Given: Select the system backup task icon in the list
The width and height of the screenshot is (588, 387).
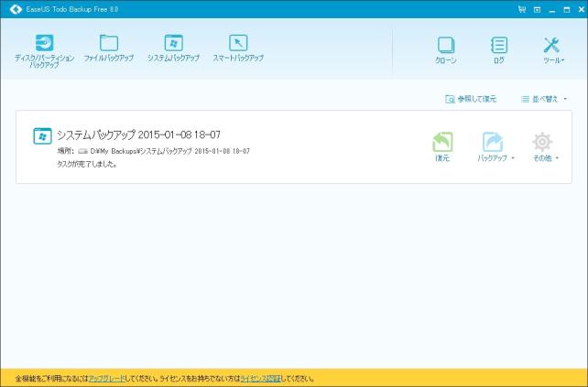Looking at the screenshot, I should click(x=42, y=135).
